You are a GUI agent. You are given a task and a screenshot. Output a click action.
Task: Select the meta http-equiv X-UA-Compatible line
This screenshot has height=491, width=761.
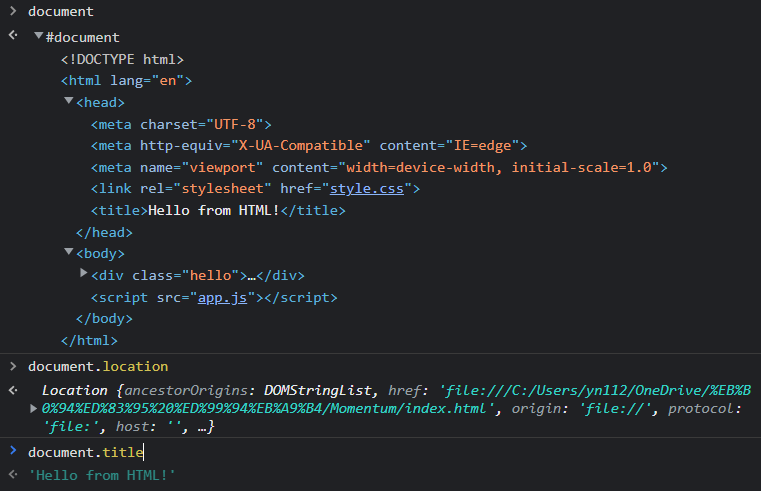[x=309, y=146]
